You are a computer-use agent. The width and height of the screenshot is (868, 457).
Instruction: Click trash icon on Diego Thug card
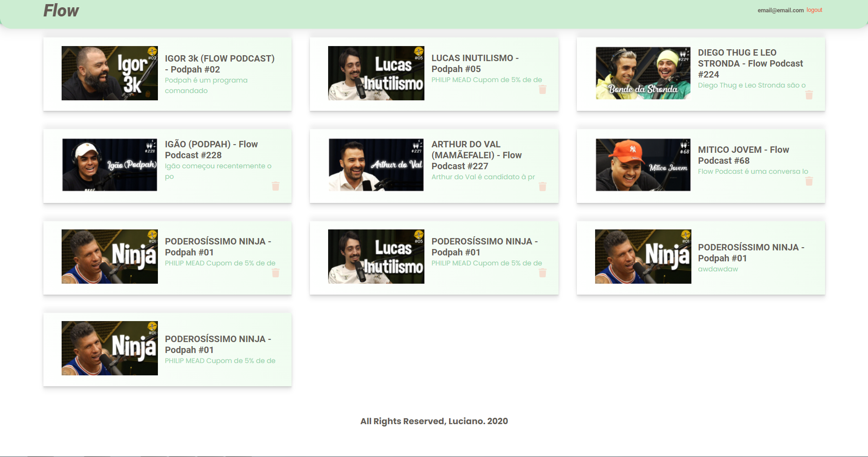[x=809, y=95]
